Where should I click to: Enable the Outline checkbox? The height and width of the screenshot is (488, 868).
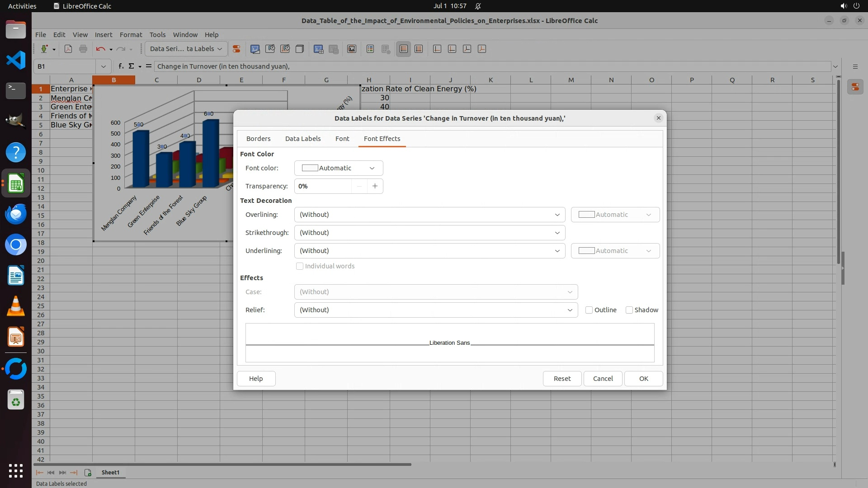pyautogui.click(x=589, y=310)
